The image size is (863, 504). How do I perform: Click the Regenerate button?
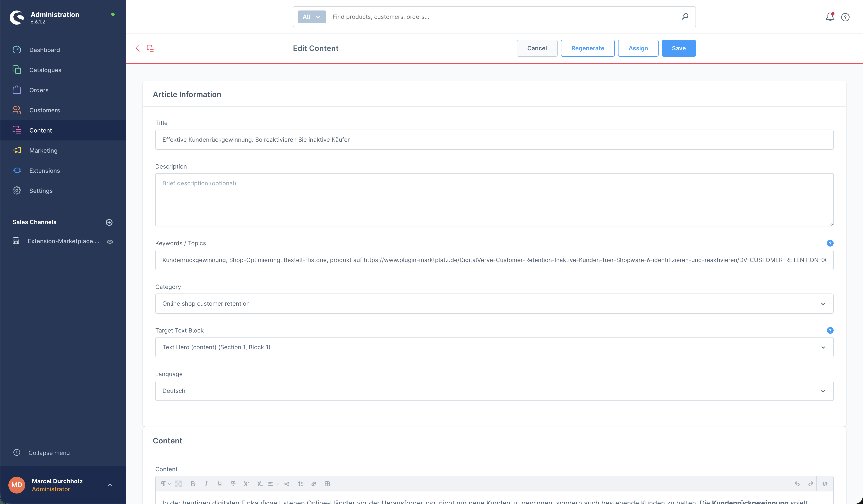[587, 48]
